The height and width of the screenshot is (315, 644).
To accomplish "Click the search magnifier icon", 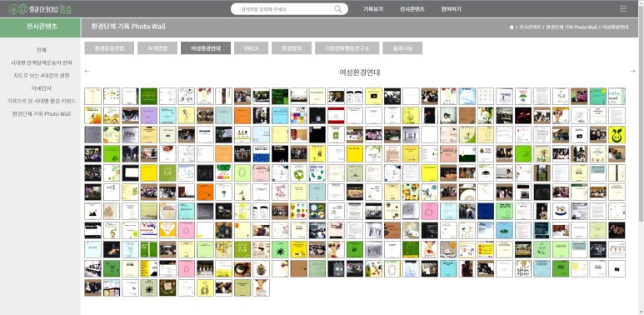I will click(x=337, y=9).
